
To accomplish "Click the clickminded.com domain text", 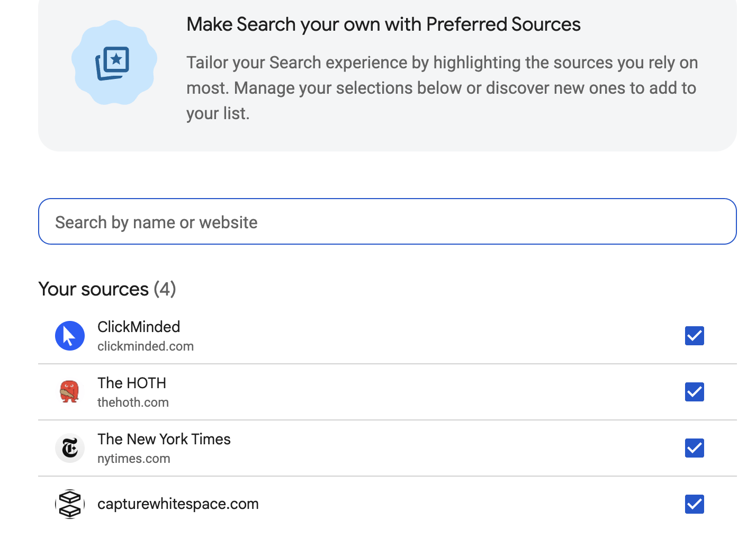I will [146, 346].
